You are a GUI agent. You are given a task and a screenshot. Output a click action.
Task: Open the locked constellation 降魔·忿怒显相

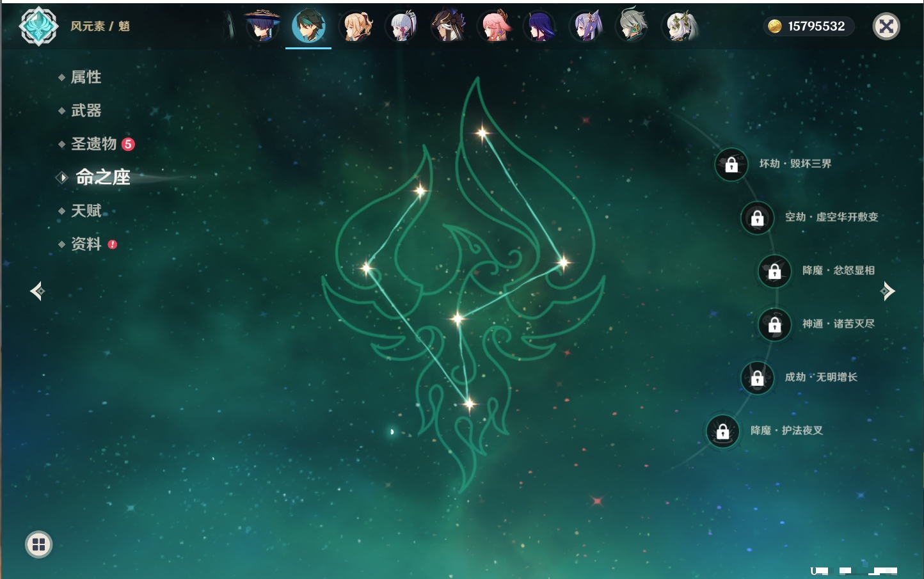[774, 271]
